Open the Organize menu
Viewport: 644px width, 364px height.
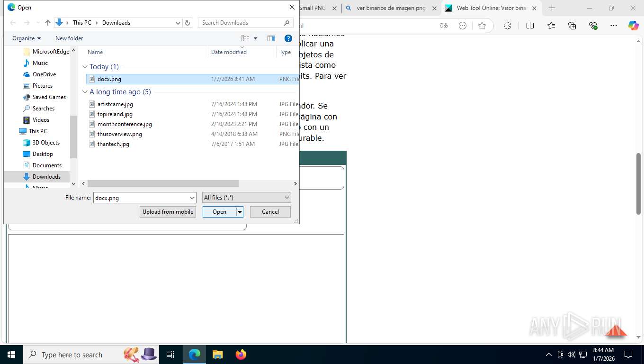(27, 38)
